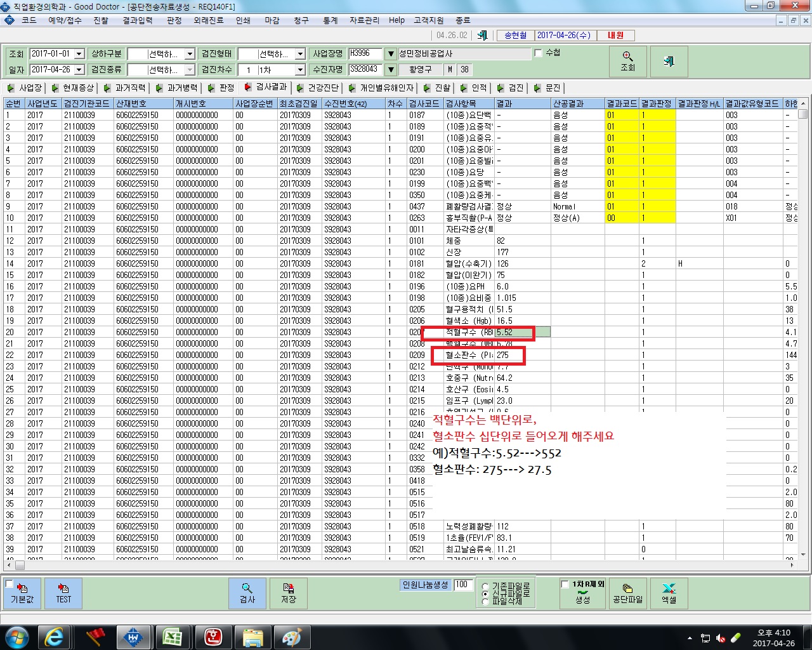Click the 저장 save icon button
The width and height of the screenshot is (812, 650).
(289, 594)
